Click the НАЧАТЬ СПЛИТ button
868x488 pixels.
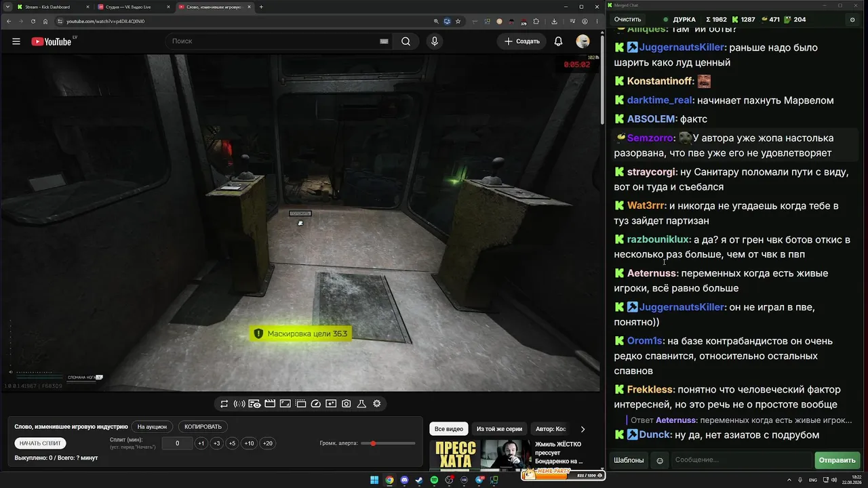[x=41, y=443]
